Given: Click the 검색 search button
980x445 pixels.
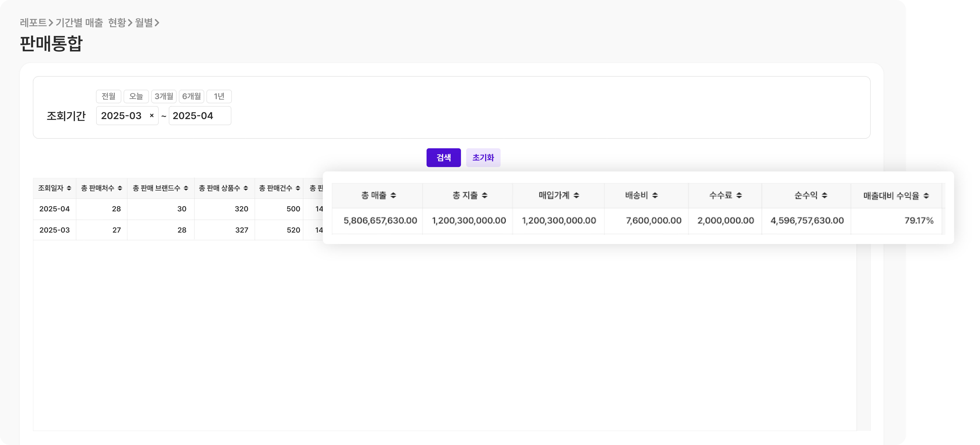Looking at the screenshot, I should pos(444,157).
